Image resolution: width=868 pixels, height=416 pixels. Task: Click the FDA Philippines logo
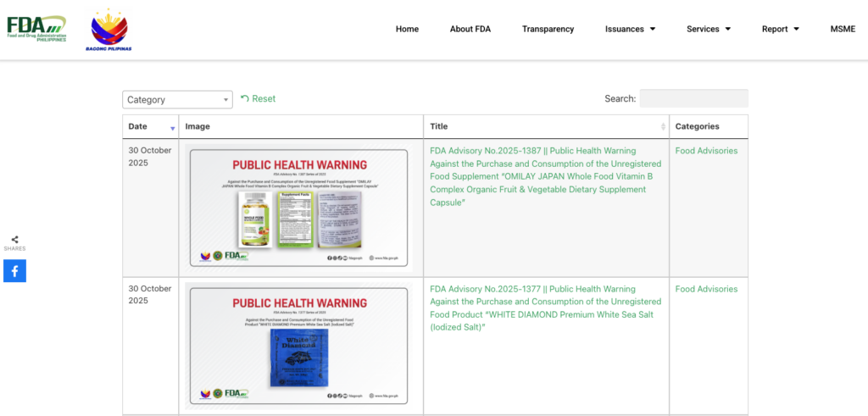[x=36, y=29]
